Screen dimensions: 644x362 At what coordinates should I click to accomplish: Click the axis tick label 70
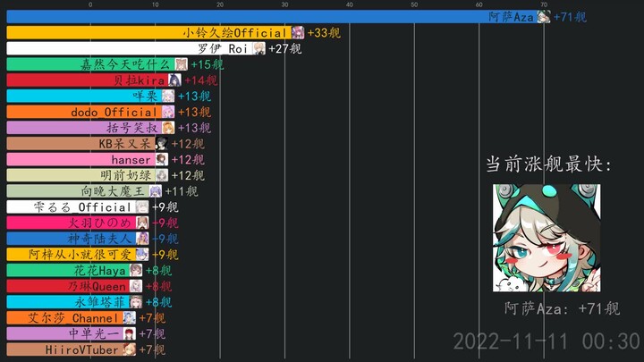tap(544, 4)
